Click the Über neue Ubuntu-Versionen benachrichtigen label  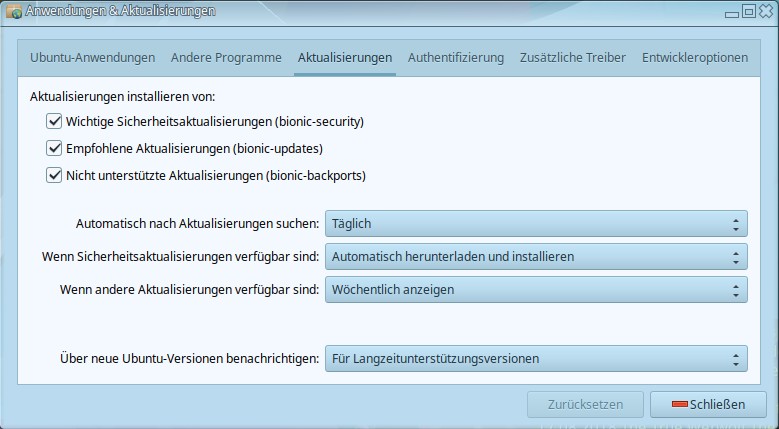point(189,358)
